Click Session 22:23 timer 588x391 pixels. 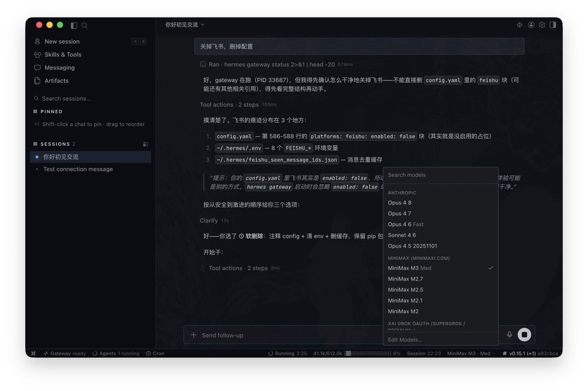coord(424,353)
